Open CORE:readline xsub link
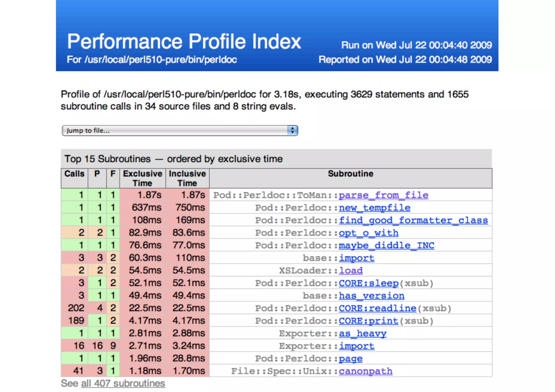Viewport: 555px width, 392px height. click(x=377, y=308)
